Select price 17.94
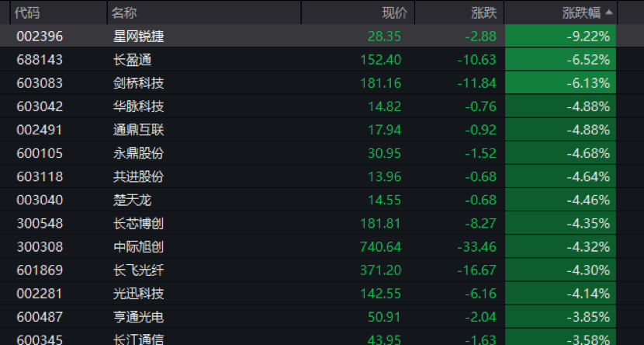The height and width of the screenshot is (345, 644). 384,130
